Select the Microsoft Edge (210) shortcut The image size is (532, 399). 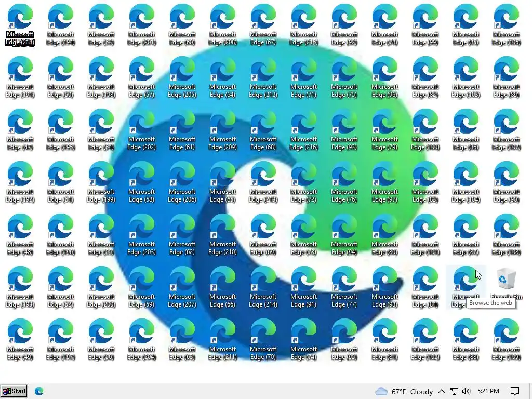coord(222,235)
